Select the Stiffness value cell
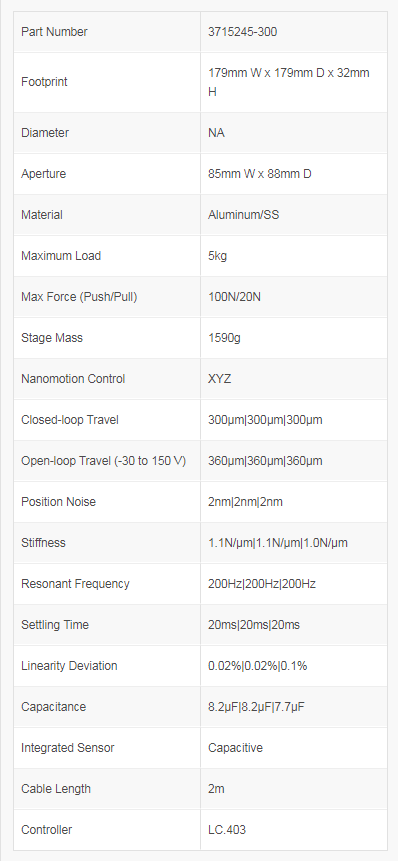The image size is (398, 861). click(x=294, y=543)
